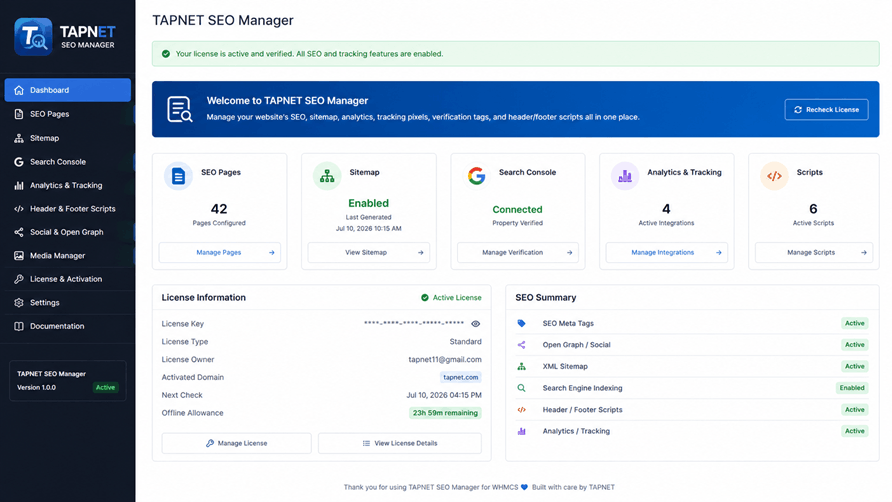Click the Sitemap card tree icon

click(327, 176)
